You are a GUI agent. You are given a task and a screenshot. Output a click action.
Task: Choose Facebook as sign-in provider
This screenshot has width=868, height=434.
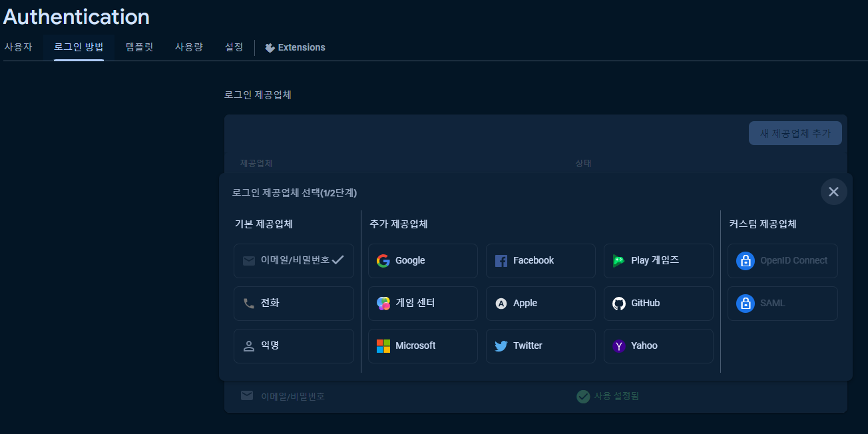point(541,261)
